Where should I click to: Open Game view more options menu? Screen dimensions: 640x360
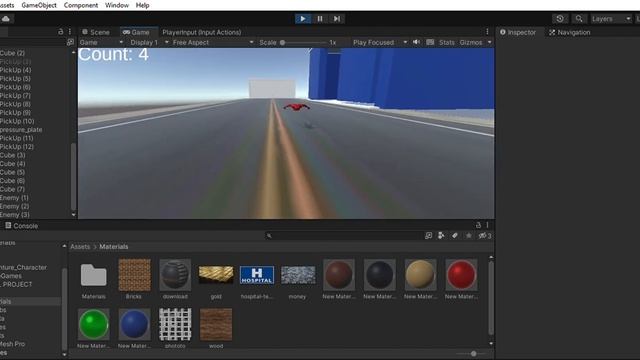(487, 32)
